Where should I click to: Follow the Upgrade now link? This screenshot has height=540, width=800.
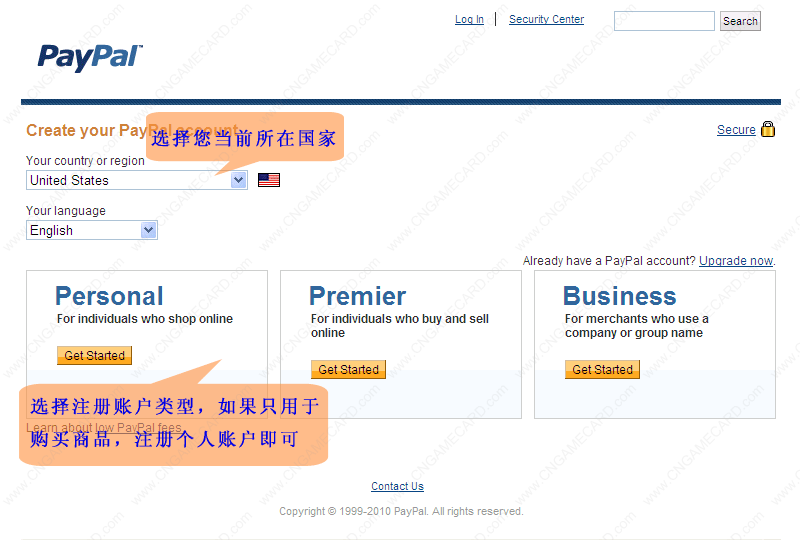pos(736,261)
